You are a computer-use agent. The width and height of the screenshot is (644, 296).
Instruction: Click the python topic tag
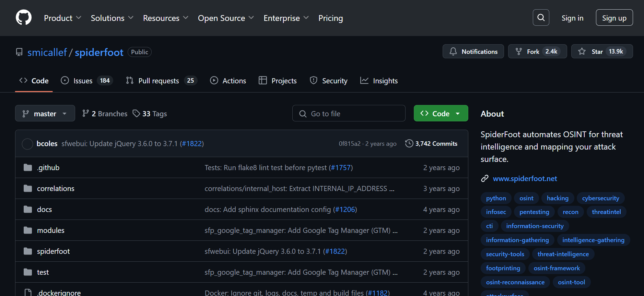coord(496,198)
